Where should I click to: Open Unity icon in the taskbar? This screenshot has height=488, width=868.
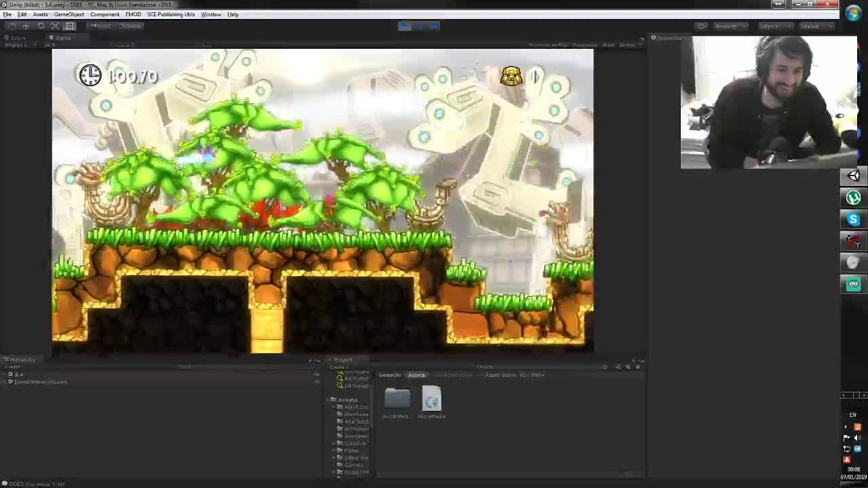tap(853, 176)
